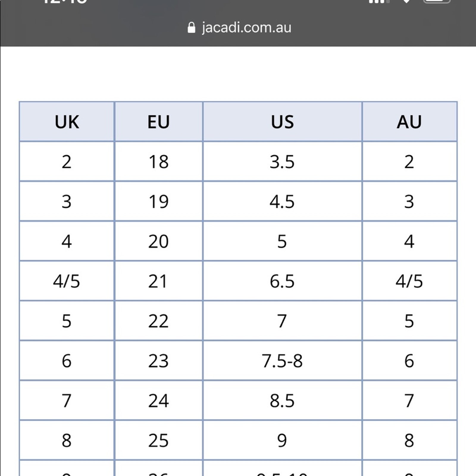Tap the UK 4/5 size cell
The width and height of the screenshot is (476, 476).
coord(67,281)
